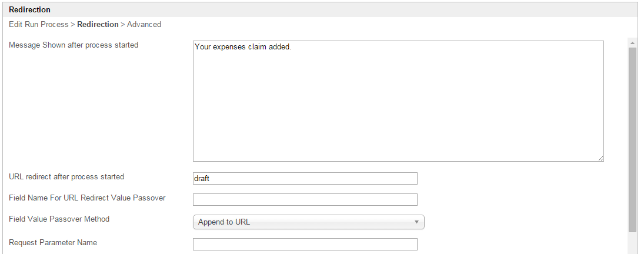Select the Redirection breadcrumb step

[x=98, y=25]
